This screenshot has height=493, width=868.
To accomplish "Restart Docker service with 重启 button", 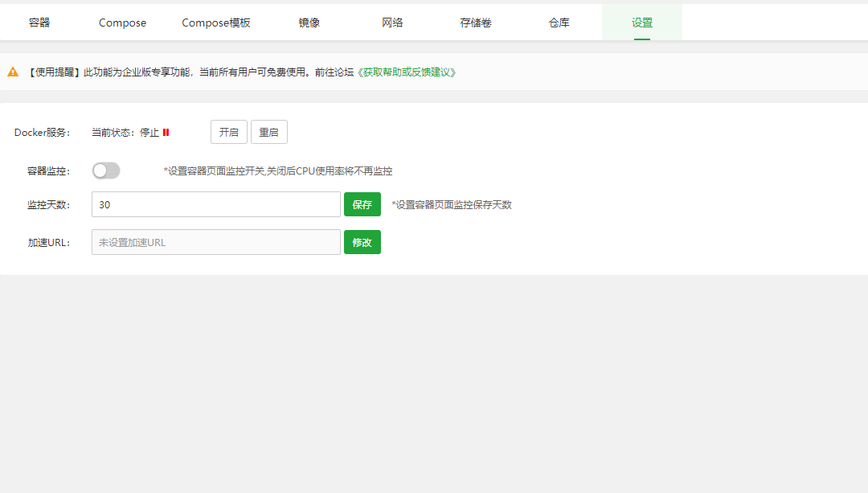I will point(269,132).
